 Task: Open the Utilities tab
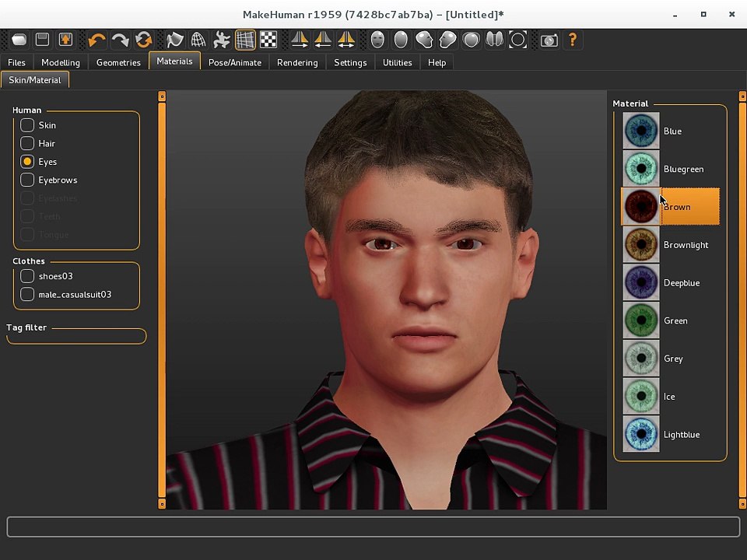pos(398,62)
